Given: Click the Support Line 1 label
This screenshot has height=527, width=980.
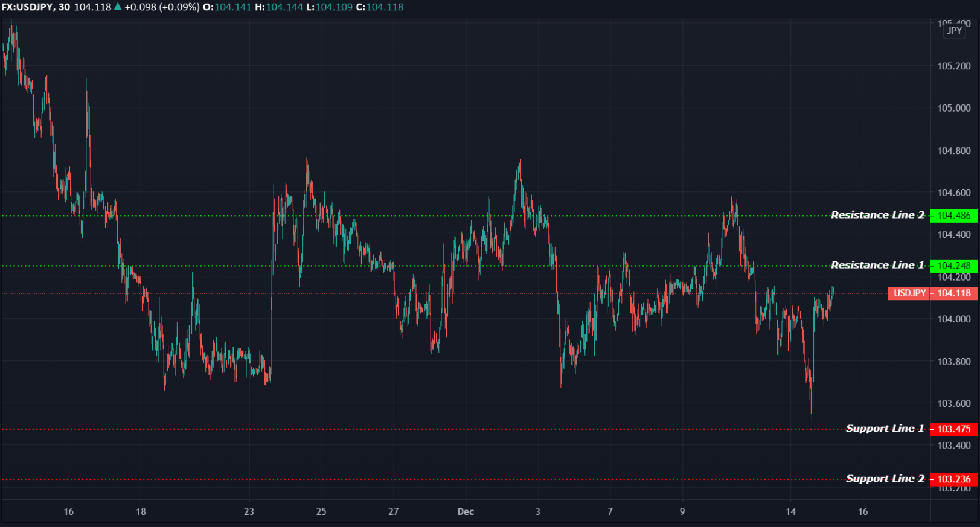Looking at the screenshot, I should [x=885, y=429].
